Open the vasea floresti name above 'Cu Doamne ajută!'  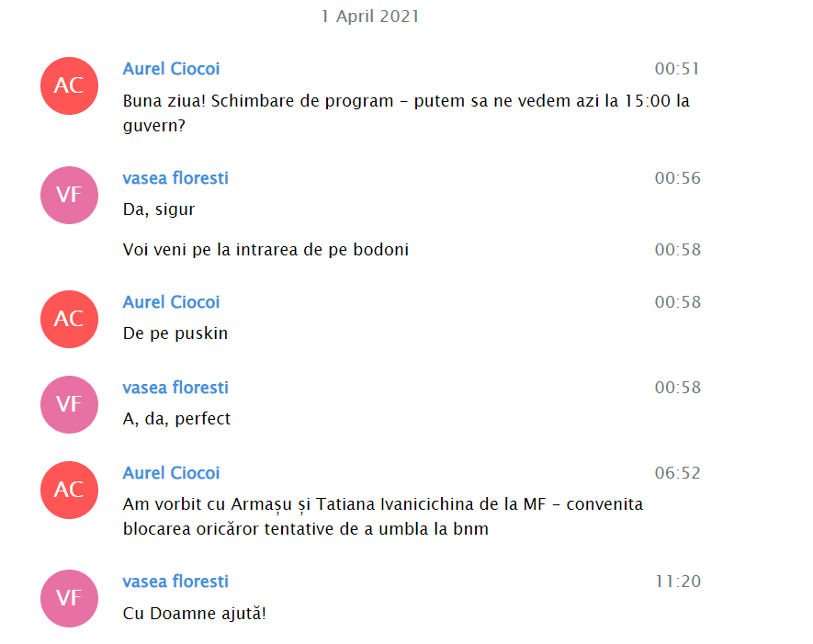coord(175,582)
